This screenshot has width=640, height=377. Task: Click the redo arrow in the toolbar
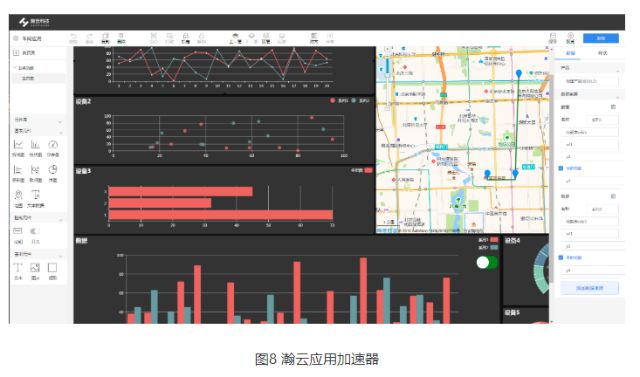tap(89, 36)
